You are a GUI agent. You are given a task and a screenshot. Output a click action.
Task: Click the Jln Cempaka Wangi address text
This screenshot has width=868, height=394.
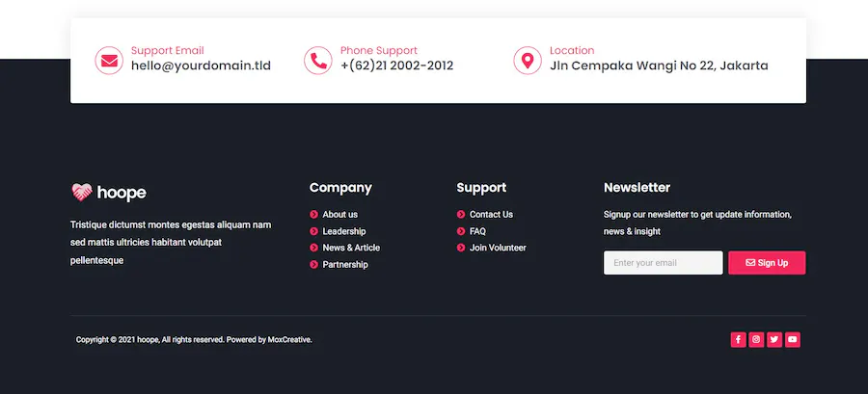[x=659, y=66]
